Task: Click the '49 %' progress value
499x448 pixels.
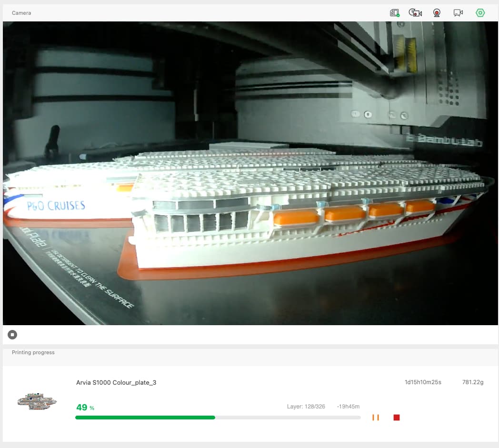Action: pos(85,407)
